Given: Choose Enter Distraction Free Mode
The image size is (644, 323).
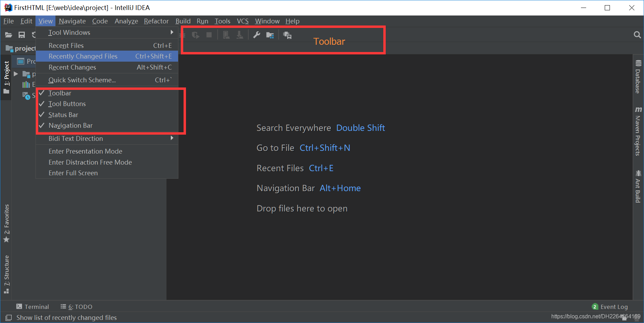Looking at the screenshot, I should pos(107,162).
